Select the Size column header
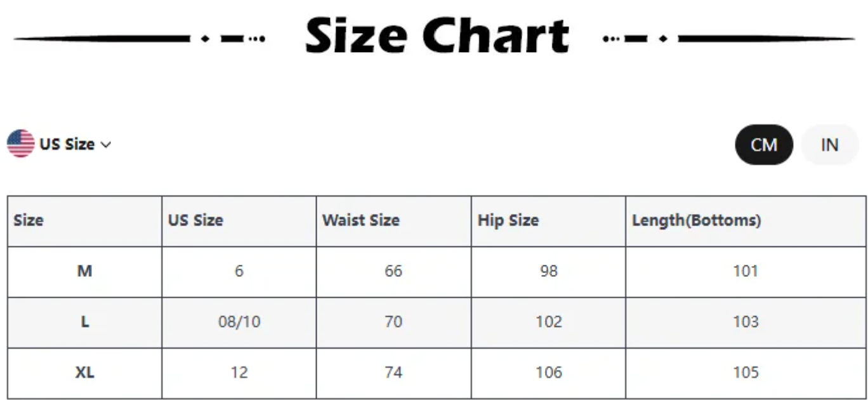 pos(29,220)
